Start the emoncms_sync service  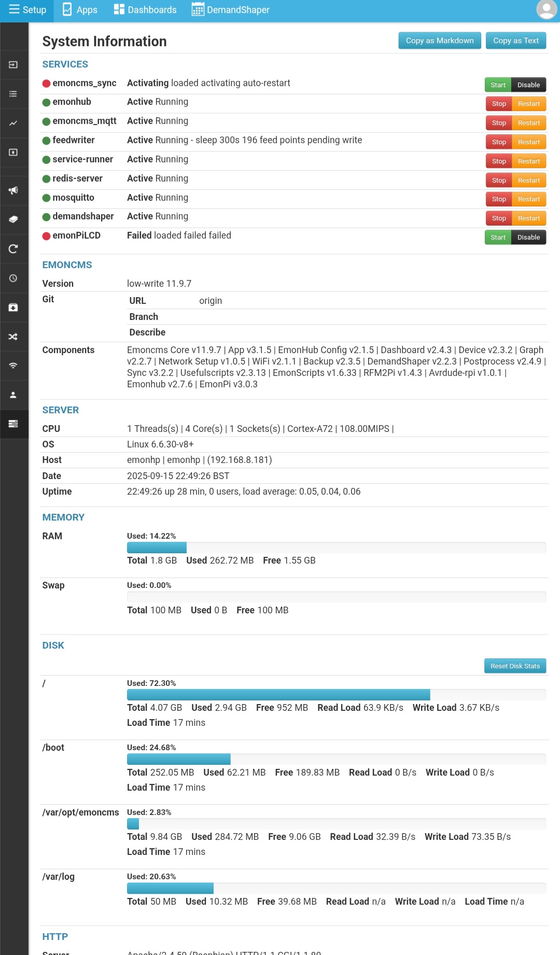pyautogui.click(x=498, y=85)
